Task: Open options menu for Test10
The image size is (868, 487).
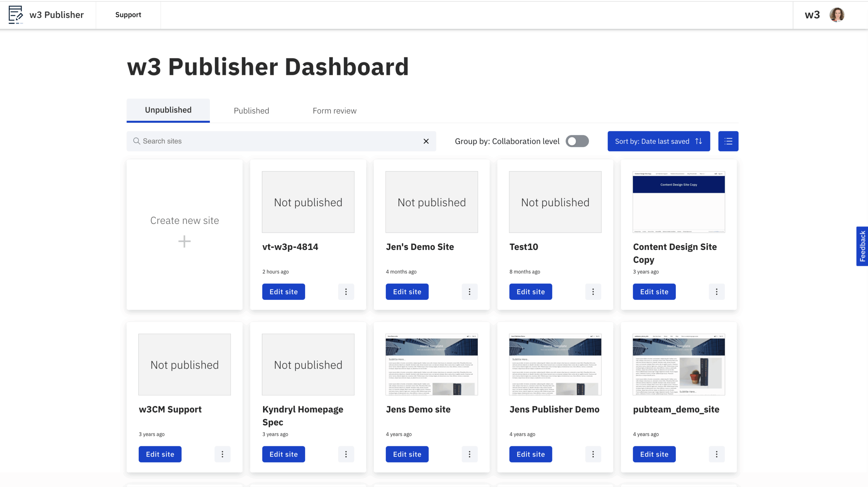Action: tap(593, 292)
